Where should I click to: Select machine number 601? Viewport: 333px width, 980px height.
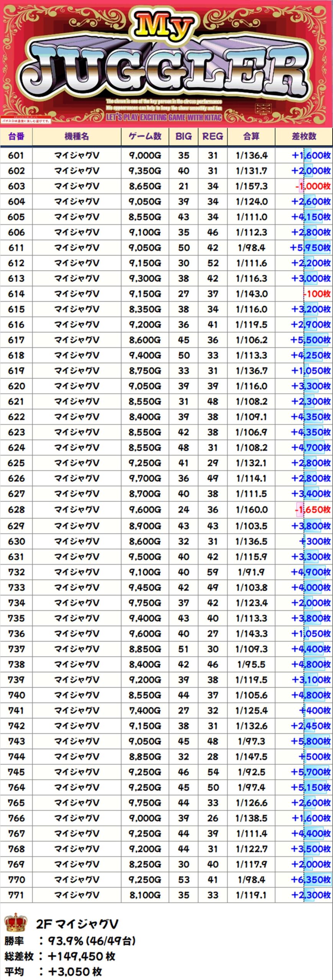[16, 156]
